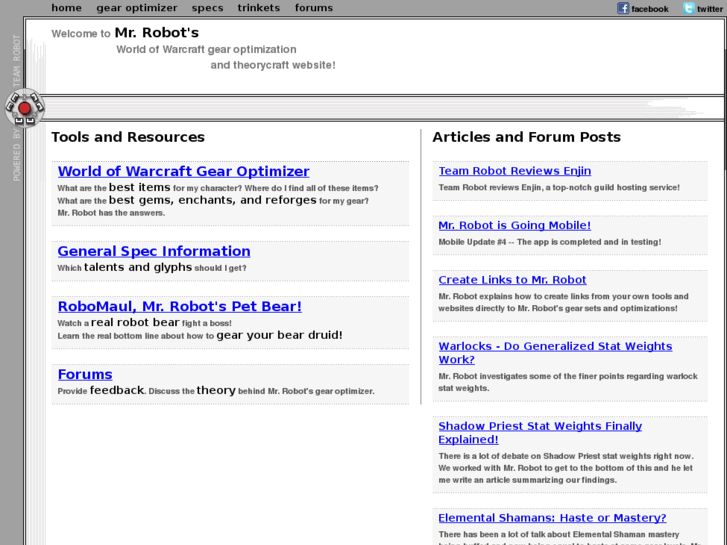Click the Articles and Forum Posts heading
Image resolution: width=727 pixels, height=545 pixels.
tap(526, 137)
